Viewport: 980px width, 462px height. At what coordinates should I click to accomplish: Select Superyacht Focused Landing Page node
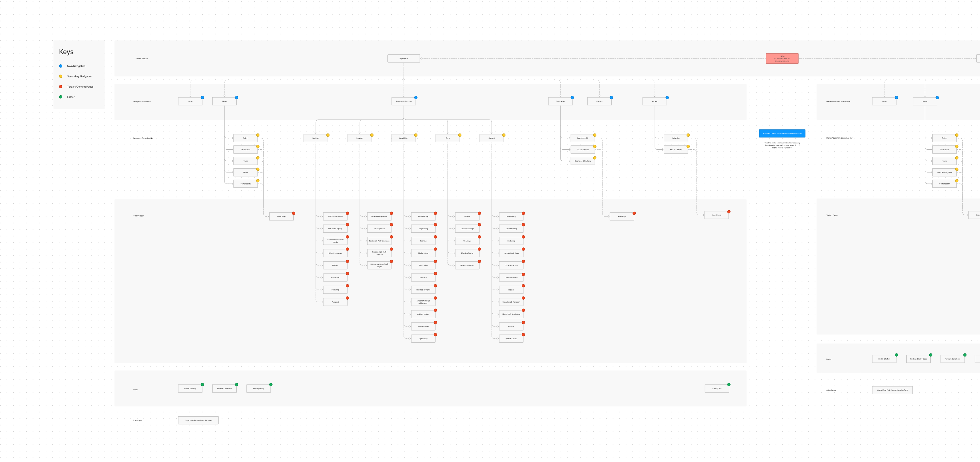(x=198, y=421)
